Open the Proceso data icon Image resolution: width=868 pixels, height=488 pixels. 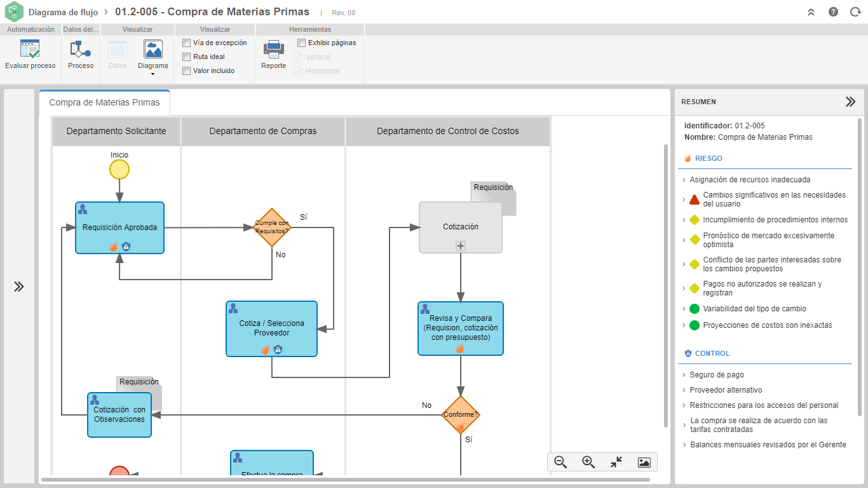coord(81,50)
